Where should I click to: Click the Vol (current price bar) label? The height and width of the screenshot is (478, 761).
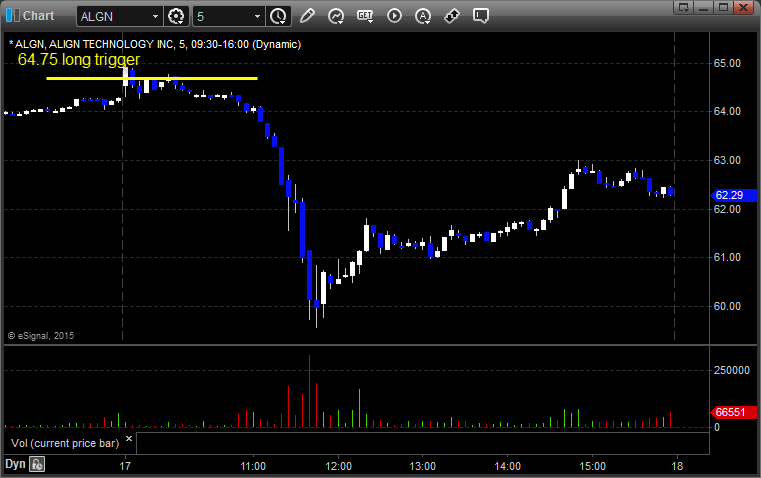[x=65, y=443]
